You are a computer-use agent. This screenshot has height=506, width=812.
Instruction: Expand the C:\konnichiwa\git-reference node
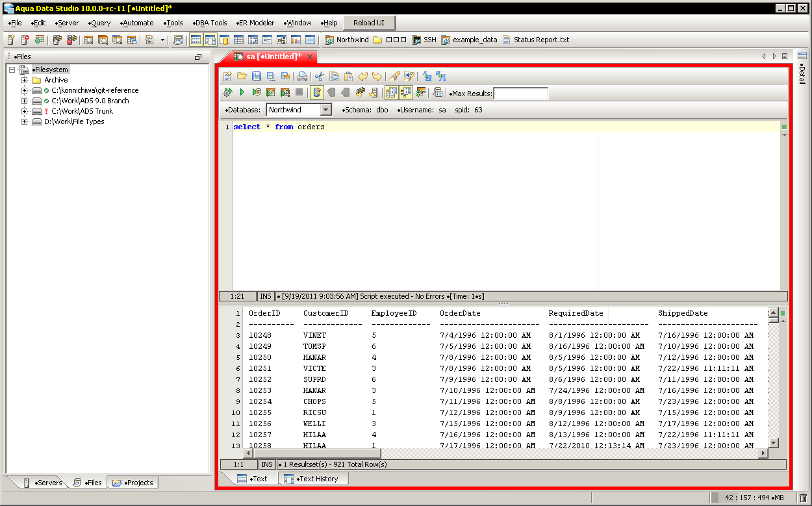click(25, 90)
